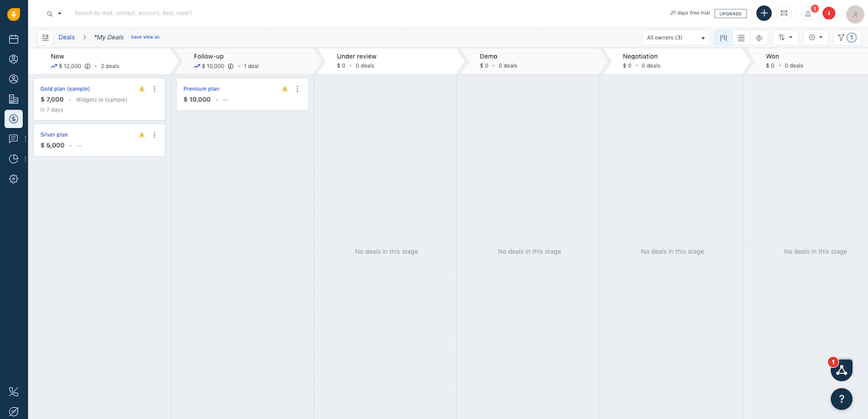Open the phone dialer icon in sidebar
Screen dimensions: 868x419
(x=13, y=392)
